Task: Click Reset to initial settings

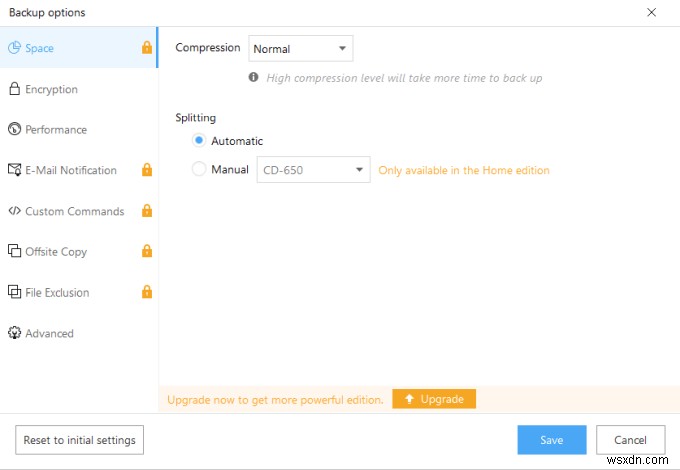Action: coord(80,440)
